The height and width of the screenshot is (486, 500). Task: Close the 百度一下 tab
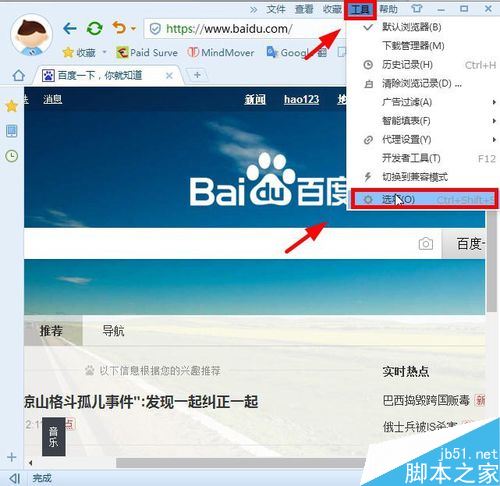169,76
